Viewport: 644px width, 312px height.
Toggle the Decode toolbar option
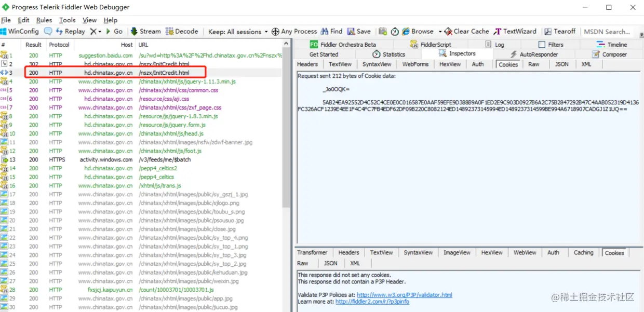[182, 31]
